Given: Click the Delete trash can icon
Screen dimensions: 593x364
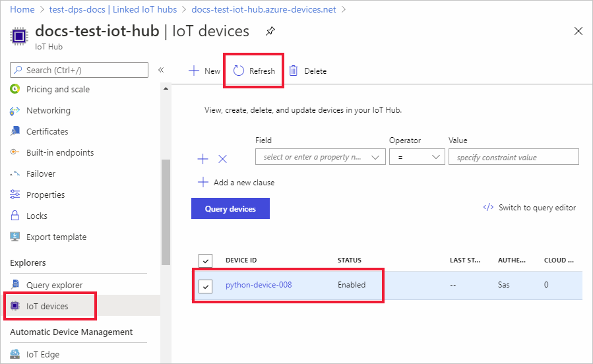Looking at the screenshot, I should pyautogui.click(x=294, y=71).
